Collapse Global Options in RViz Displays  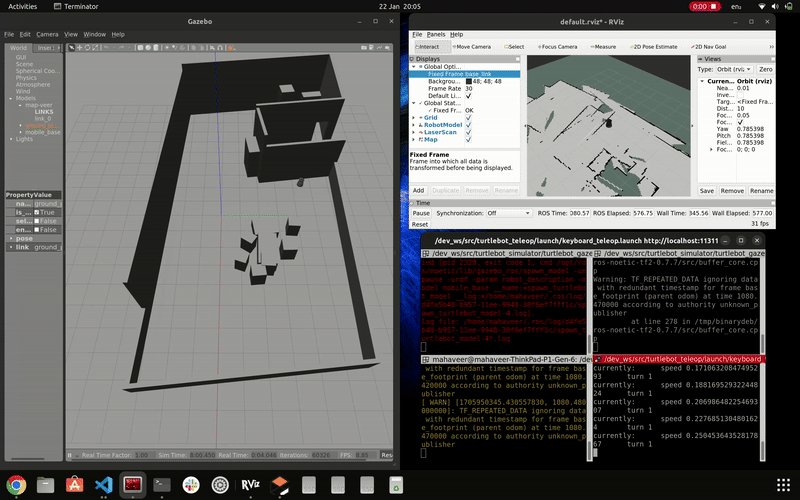[414, 66]
